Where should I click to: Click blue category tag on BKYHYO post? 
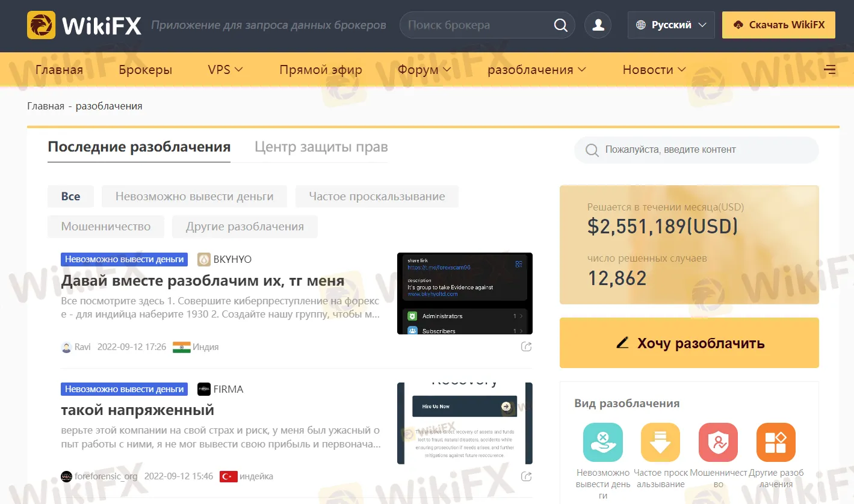[x=125, y=259]
